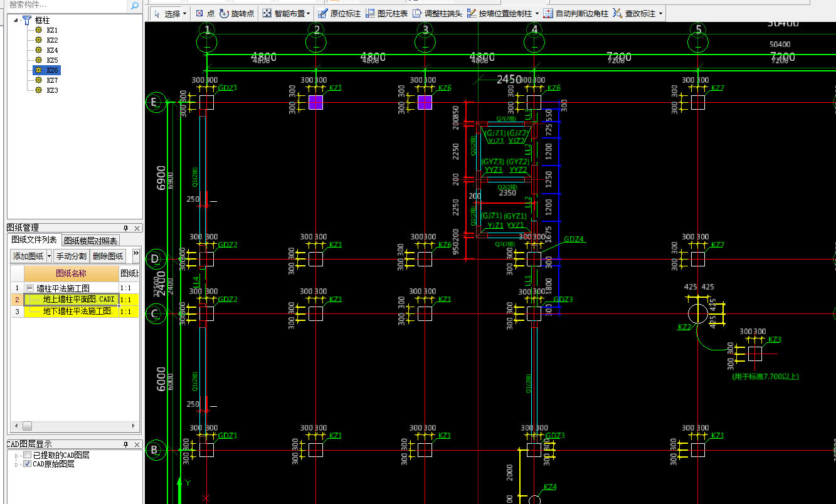
Task: Click the 按墙位置绘制柱 tool
Action: click(x=499, y=13)
